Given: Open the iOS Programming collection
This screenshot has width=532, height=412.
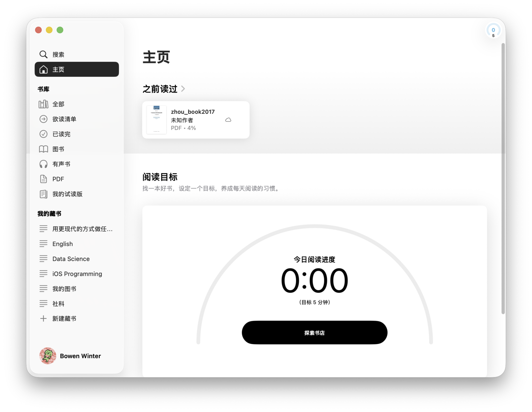Looking at the screenshot, I should click(77, 274).
